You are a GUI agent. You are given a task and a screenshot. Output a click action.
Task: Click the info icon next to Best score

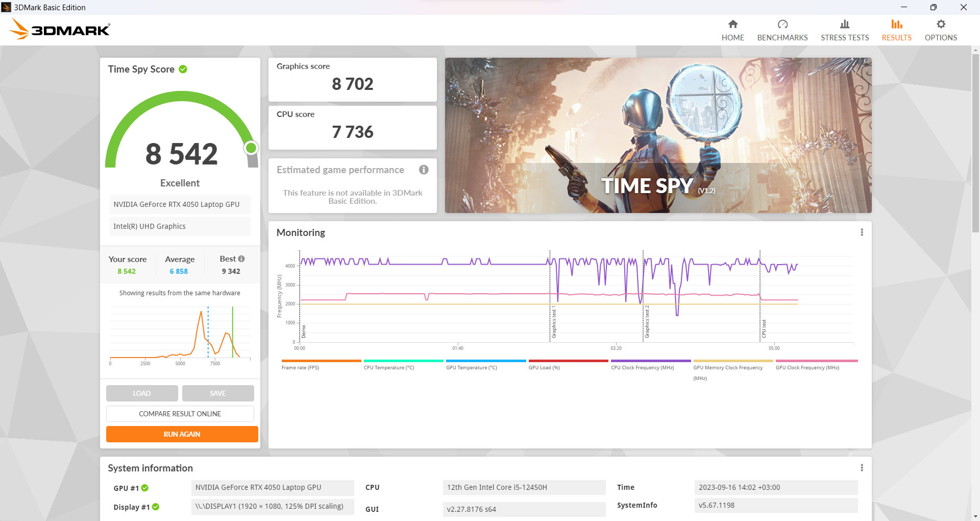pyautogui.click(x=241, y=259)
